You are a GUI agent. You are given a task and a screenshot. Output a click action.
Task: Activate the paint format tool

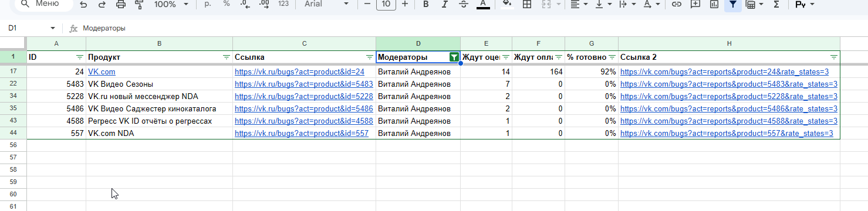click(139, 4)
